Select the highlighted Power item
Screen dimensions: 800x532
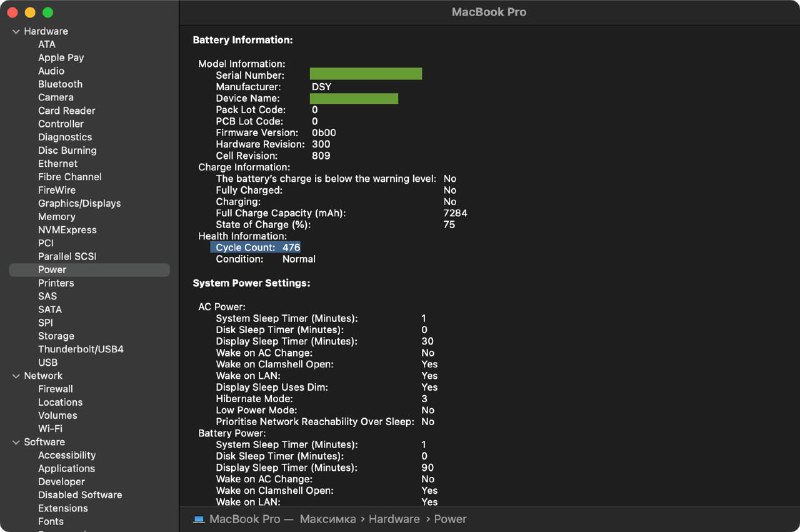pos(89,270)
